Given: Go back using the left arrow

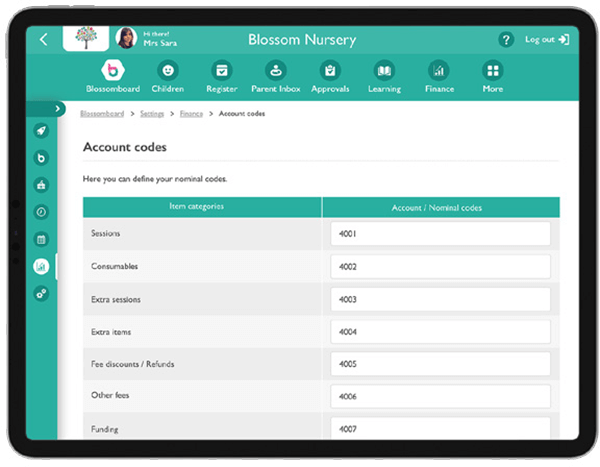Looking at the screenshot, I should click(x=44, y=39).
